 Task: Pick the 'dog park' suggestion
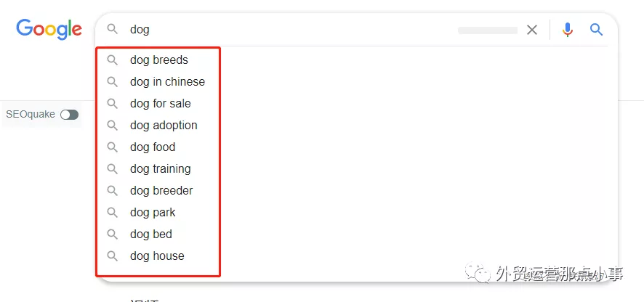tap(153, 213)
